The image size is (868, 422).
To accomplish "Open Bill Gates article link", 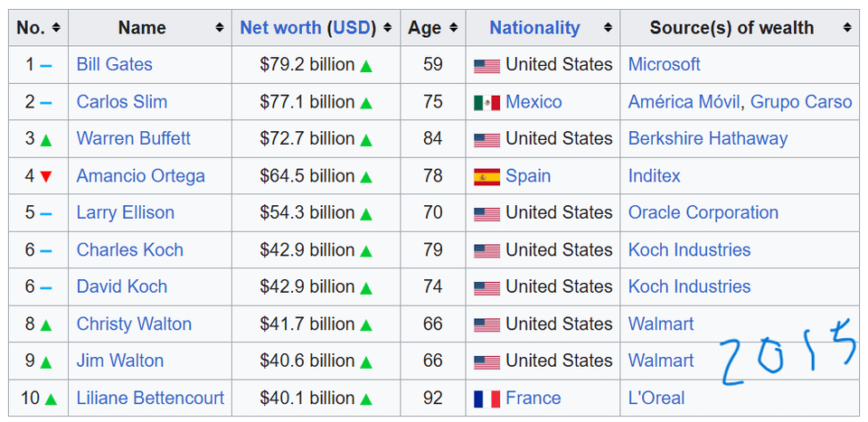I will point(115,65).
